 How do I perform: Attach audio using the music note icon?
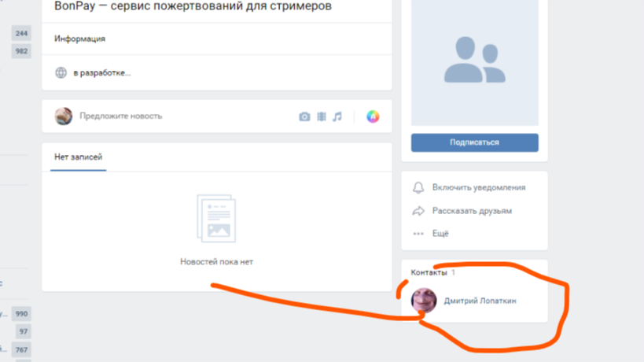[337, 116]
